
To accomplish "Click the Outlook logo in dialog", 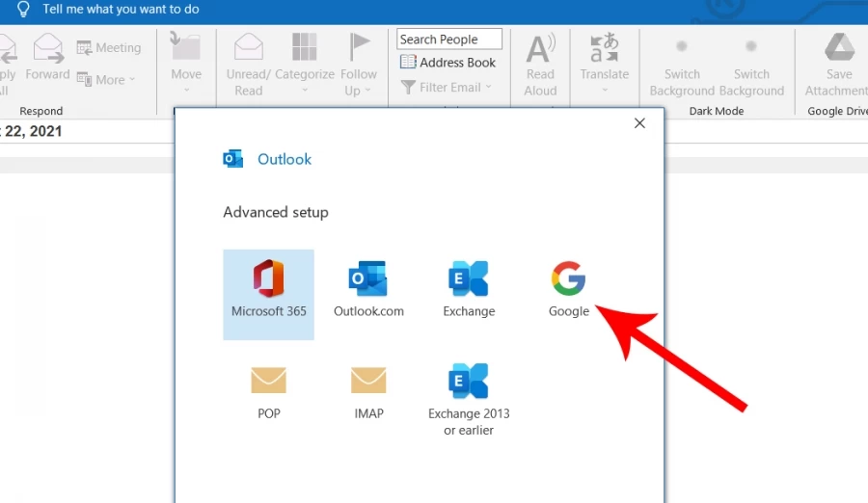I will click(x=233, y=159).
